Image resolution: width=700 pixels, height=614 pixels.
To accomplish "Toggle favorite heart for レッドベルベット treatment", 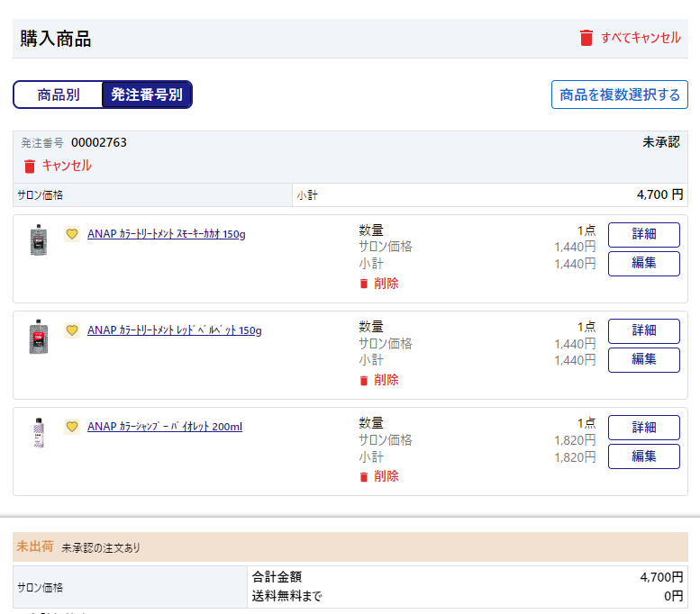I will pyautogui.click(x=72, y=330).
